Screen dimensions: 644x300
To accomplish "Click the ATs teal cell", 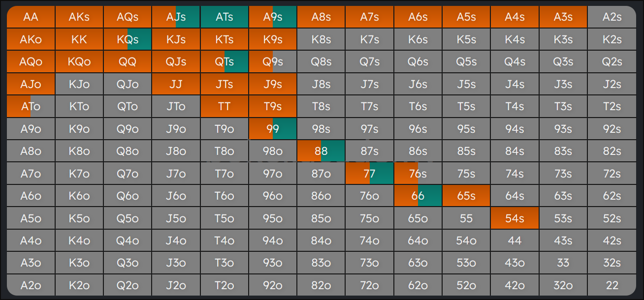I will click(225, 17).
